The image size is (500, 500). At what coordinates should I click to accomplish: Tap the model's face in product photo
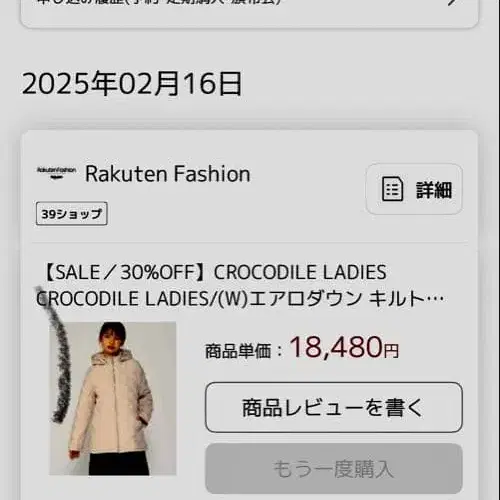tap(112, 342)
